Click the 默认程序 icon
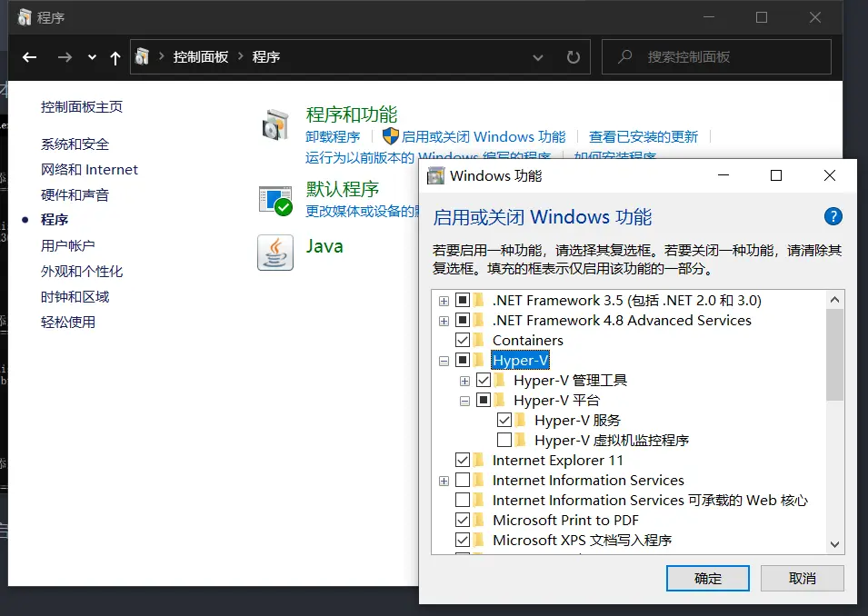This screenshot has width=868, height=616. (x=275, y=201)
